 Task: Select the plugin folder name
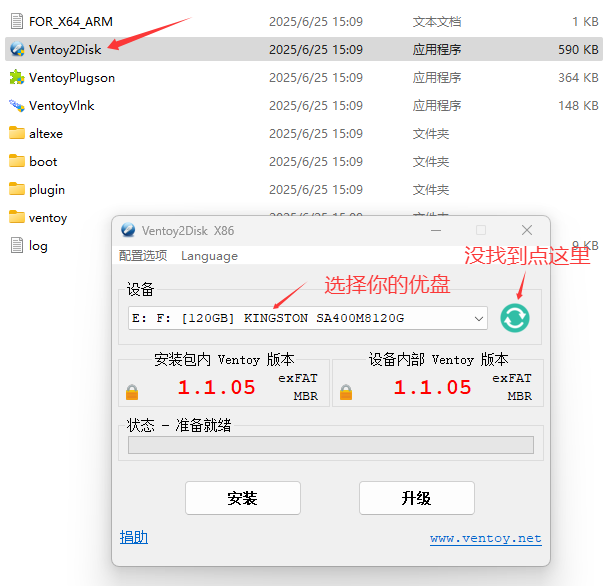click(x=47, y=190)
